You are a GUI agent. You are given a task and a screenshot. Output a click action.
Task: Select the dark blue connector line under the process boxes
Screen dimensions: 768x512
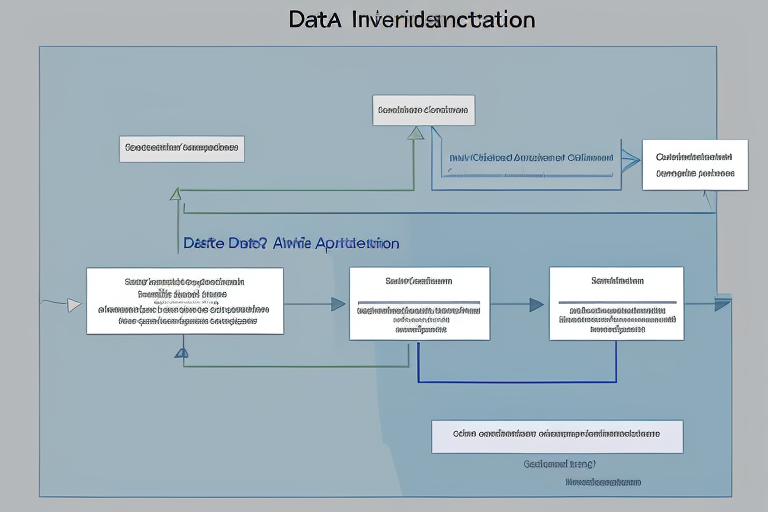tap(515, 381)
